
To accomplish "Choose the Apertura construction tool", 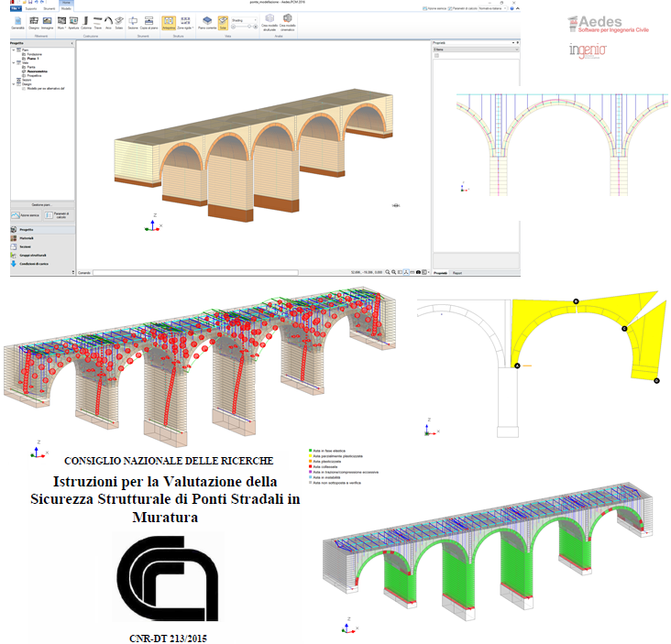I will click(73, 23).
